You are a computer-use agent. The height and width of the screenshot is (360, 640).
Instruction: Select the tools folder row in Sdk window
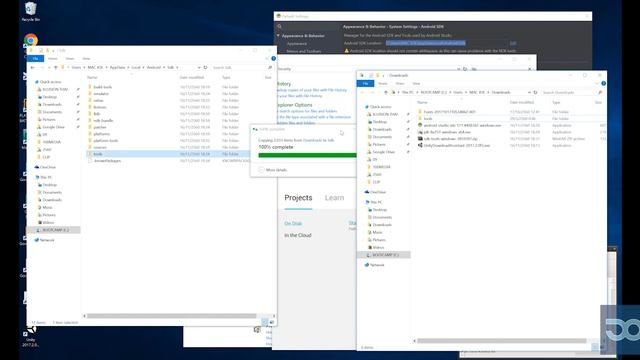tap(167, 154)
